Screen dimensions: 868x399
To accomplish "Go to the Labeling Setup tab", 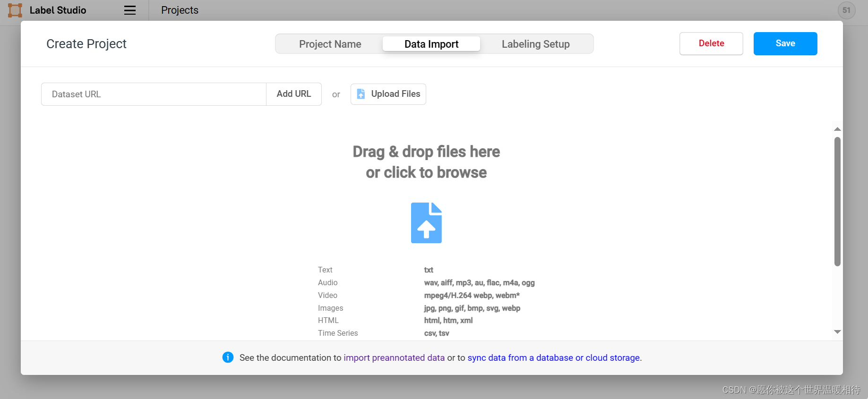I will click(x=535, y=44).
